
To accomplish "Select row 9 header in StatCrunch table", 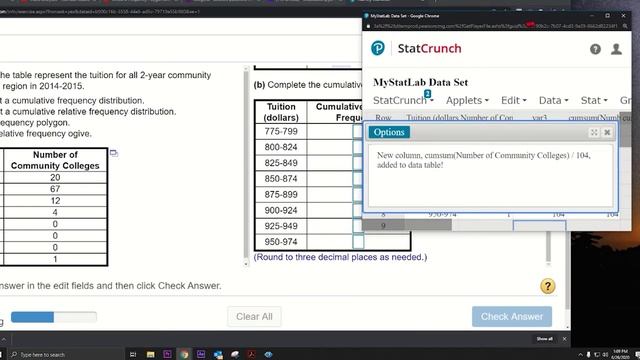I will click(383, 226).
